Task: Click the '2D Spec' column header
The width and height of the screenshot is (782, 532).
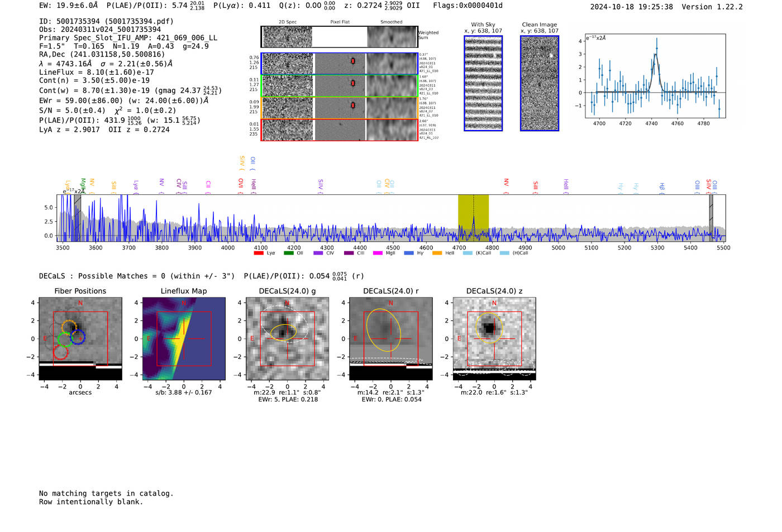Action: [288, 22]
